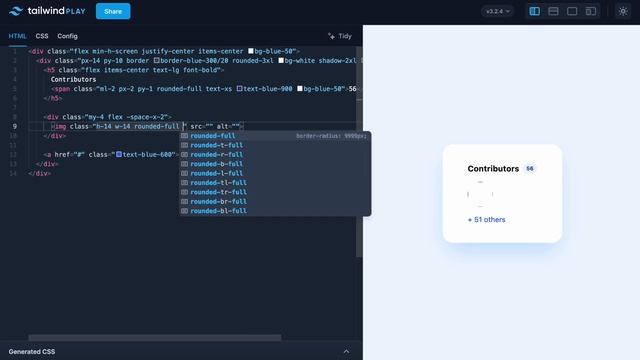Click the editor vertical scrollbar

tap(359, 151)
